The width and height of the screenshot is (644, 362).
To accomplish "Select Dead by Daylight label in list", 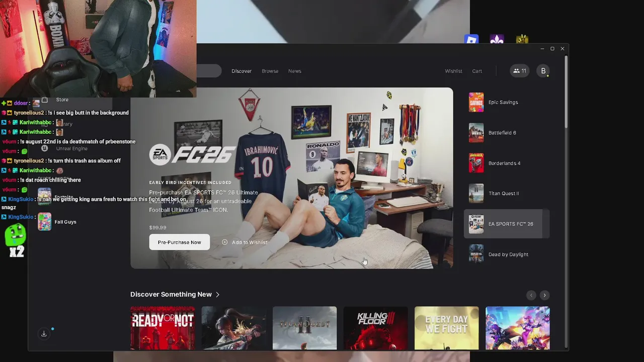I will (508, 254).
